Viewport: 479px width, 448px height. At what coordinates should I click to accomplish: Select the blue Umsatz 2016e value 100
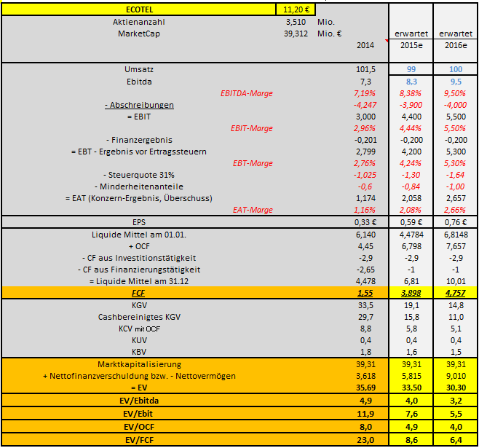456,69
